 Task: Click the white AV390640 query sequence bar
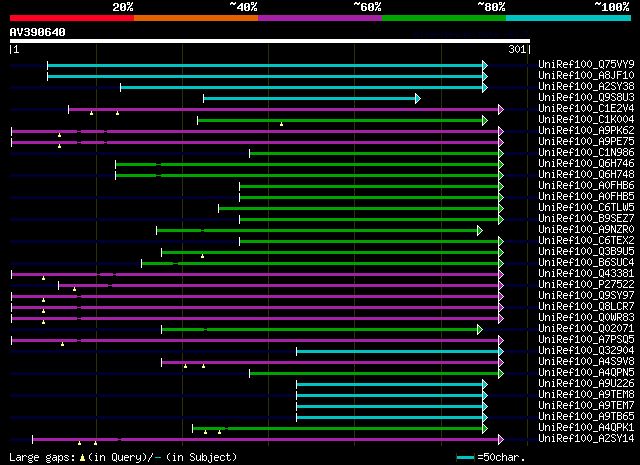point(270,41)
